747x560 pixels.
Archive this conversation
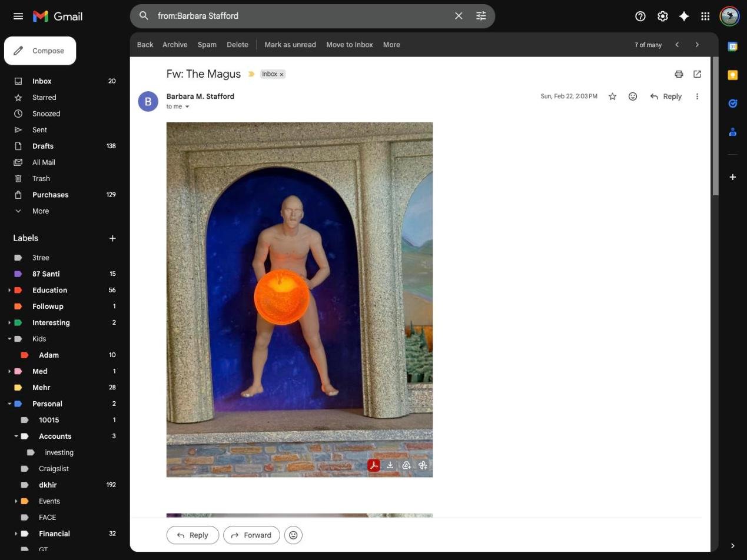click(x=175, y=45)
